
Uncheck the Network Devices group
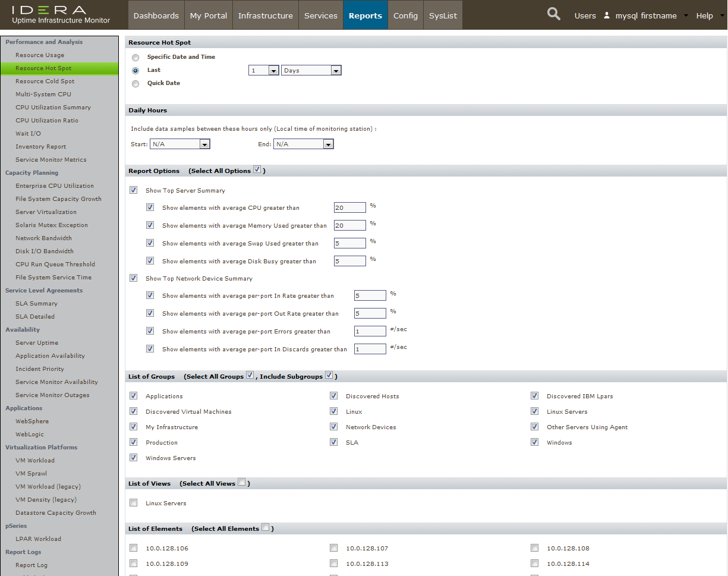[333, 427]
